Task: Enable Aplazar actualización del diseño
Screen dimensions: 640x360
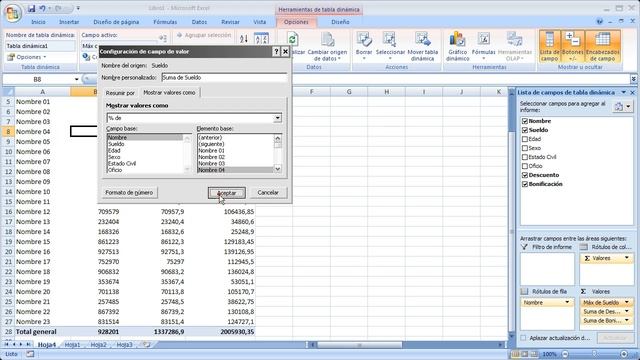Action: point(523,338)
